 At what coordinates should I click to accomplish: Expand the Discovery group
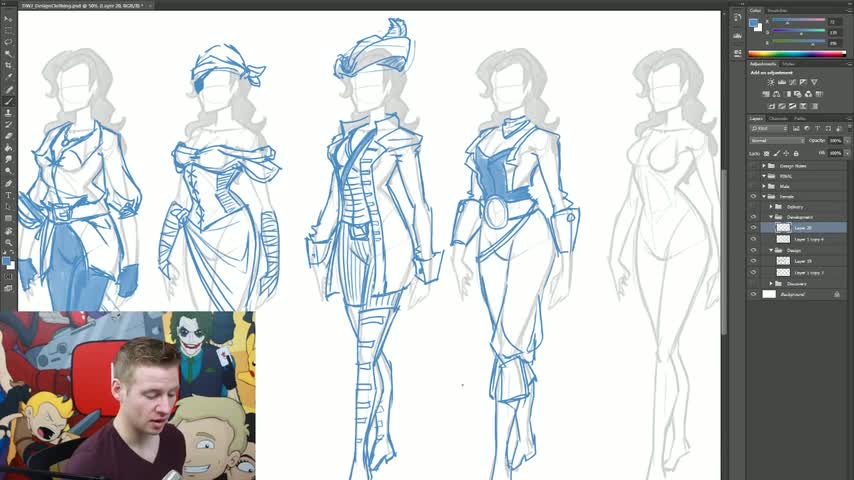pyautogui.click(x=771, y=283)
